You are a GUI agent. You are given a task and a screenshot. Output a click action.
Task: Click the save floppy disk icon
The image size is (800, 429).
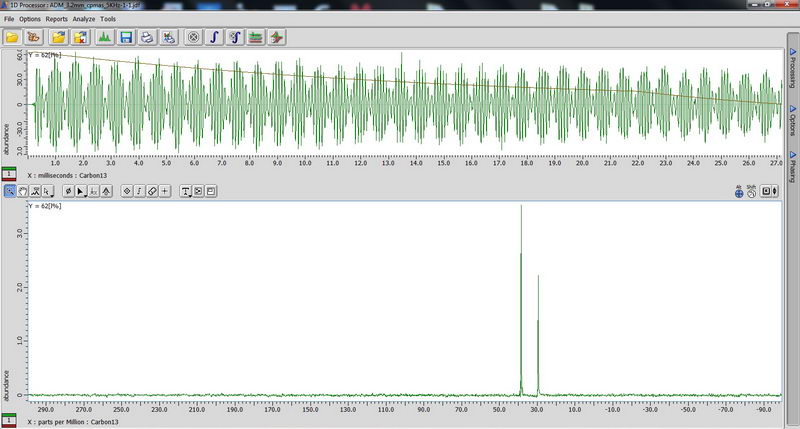126,37
